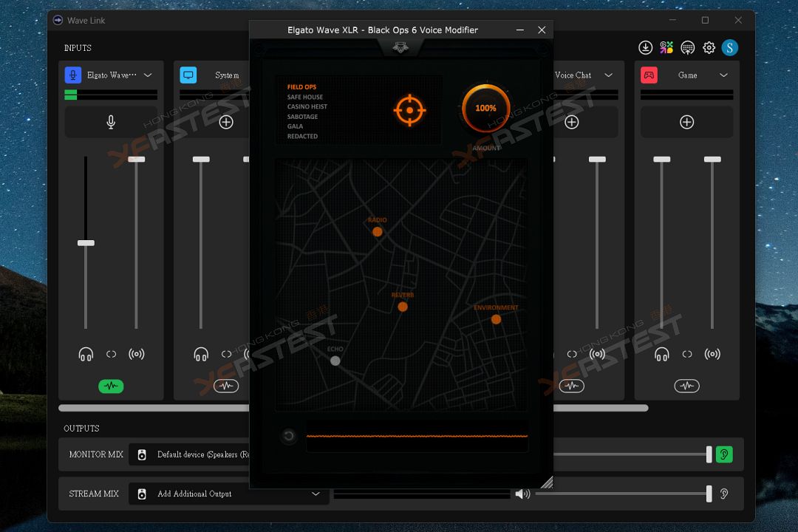
Task: Click the red Game controller channel icon
Action: [649, 75]
